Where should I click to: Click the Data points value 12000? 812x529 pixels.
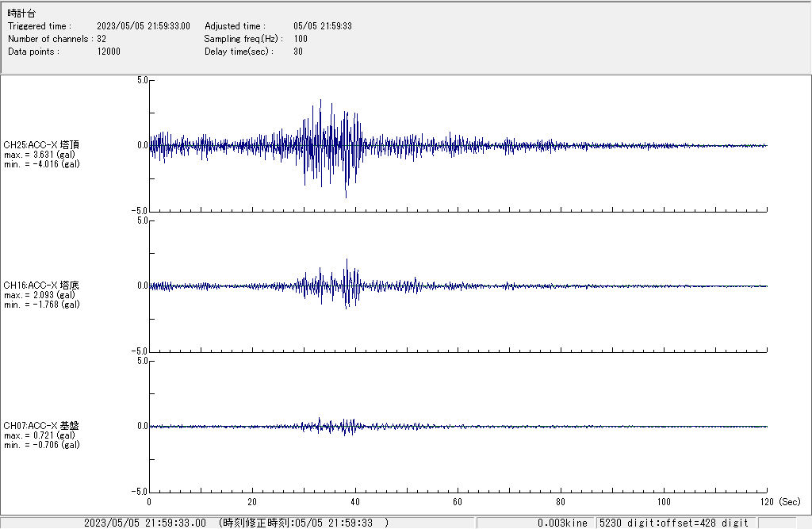click(109, 52)
